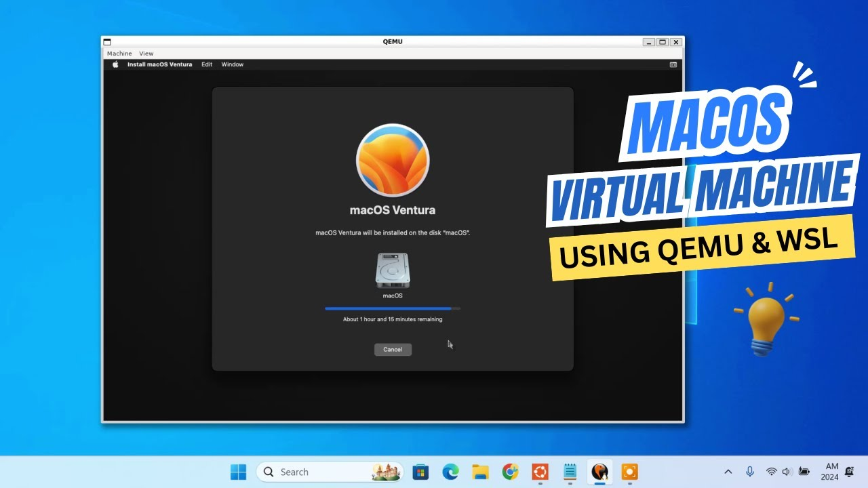Click the installation progress bar
This screenshot has height=488, width=868.
coord(393,308)
